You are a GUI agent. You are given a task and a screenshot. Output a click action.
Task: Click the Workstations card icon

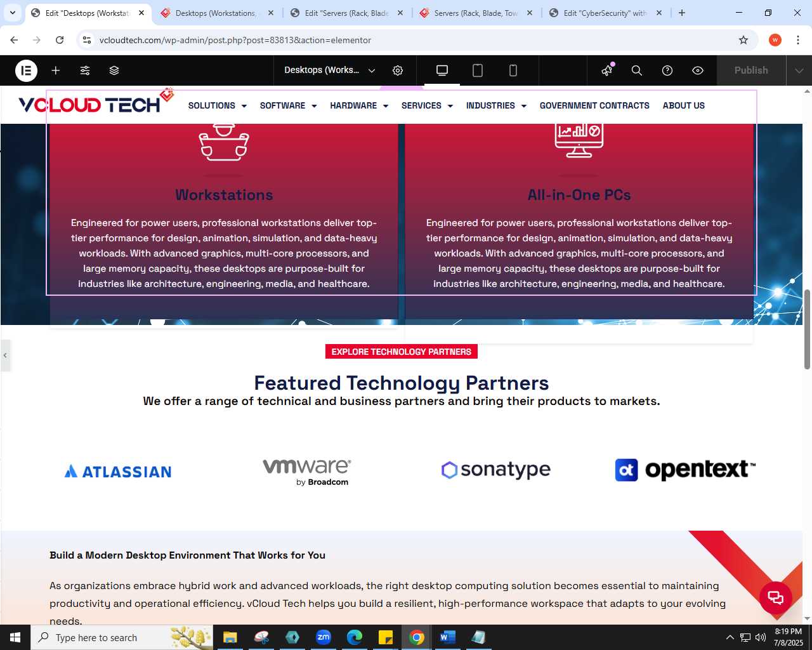224,142
